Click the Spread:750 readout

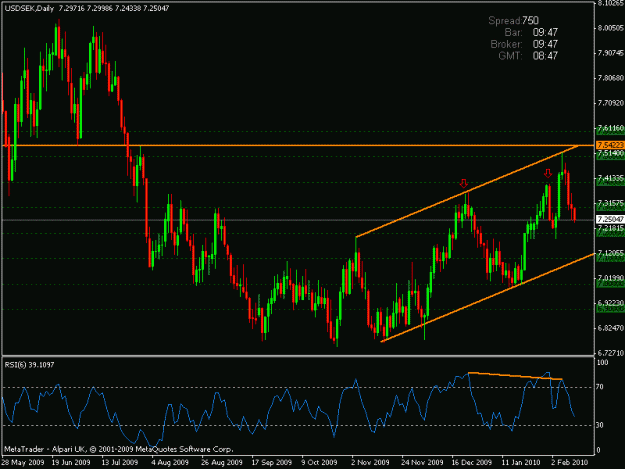[514, 20]
